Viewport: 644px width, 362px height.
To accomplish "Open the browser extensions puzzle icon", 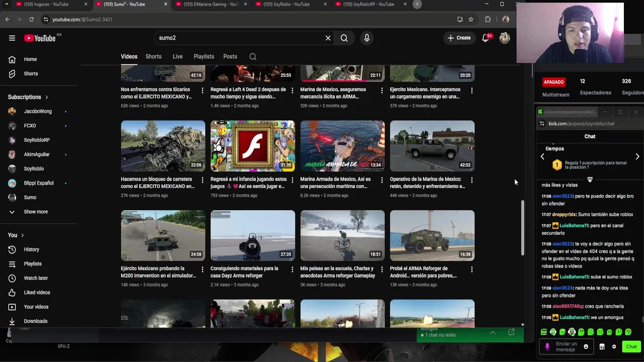I will (x=488, y=19).
